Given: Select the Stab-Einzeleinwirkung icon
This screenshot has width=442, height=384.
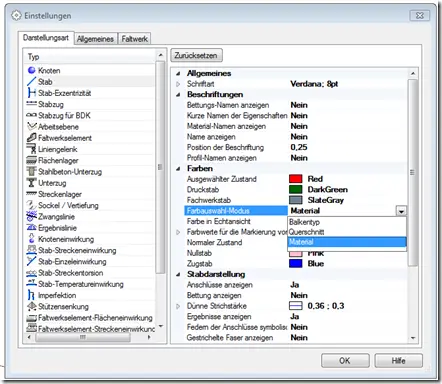Looking at the screenshot, I should (x=31, y=261).
